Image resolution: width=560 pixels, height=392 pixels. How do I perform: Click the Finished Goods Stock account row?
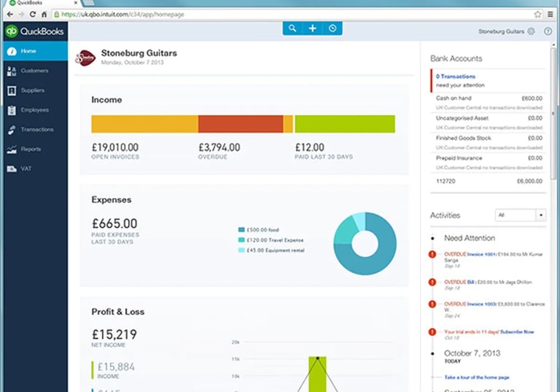click(x=489, y=143)
